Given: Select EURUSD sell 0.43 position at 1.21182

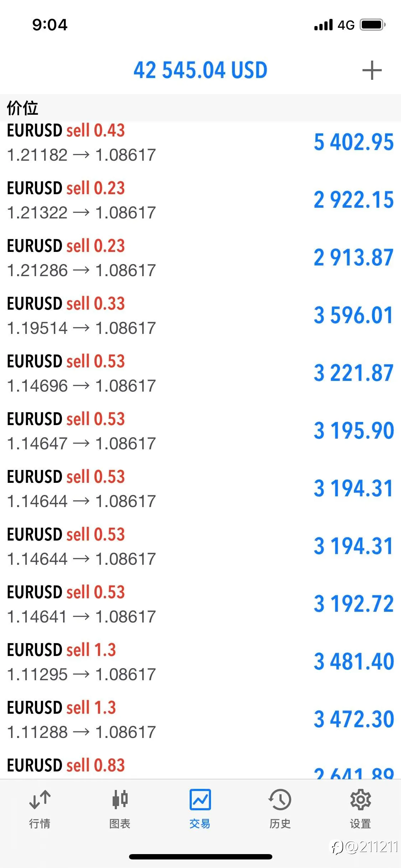Looking at the screenshot, I should (200, 143).
